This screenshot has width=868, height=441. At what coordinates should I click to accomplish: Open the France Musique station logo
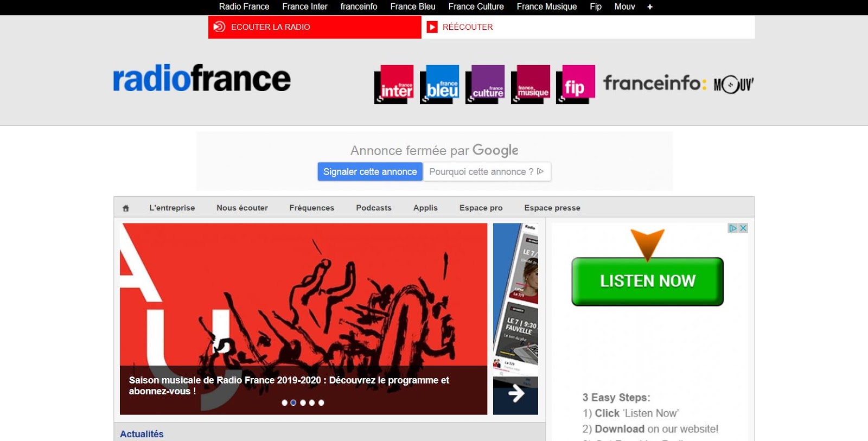(x=531, y=84)
